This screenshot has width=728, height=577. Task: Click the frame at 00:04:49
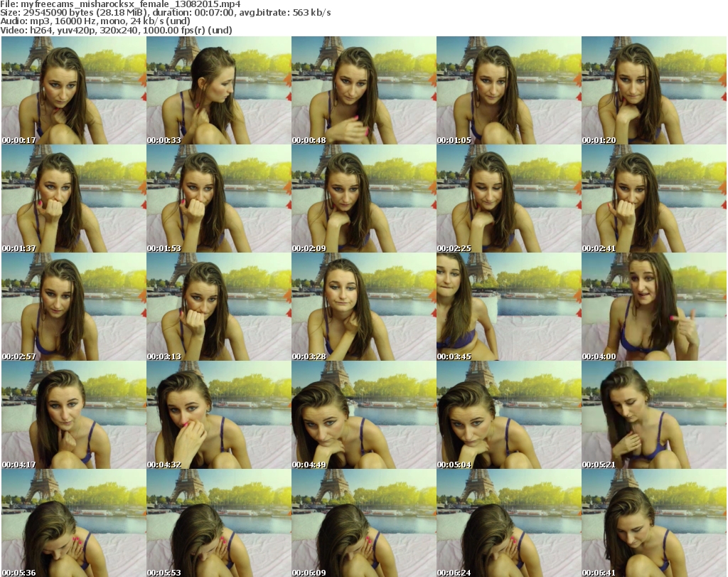(363, 415)
